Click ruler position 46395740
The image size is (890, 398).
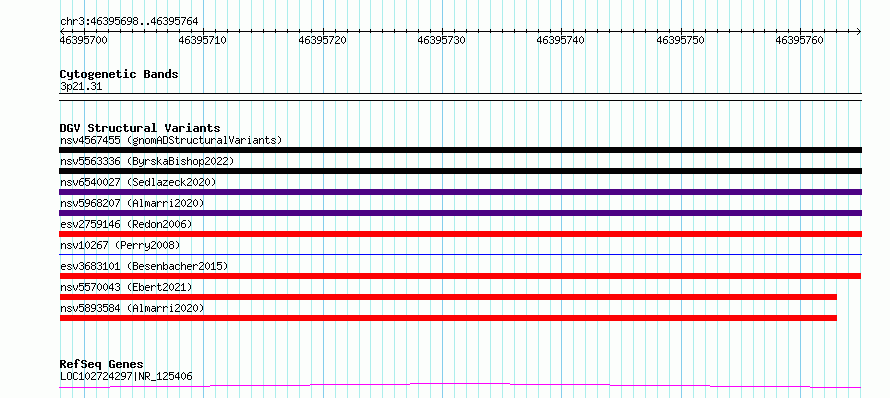click(561, 40)
